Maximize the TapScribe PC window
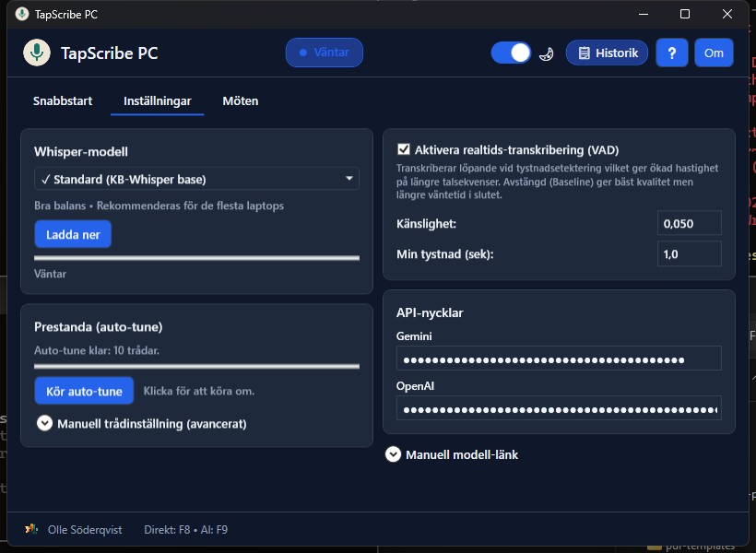Image resolution: width=756 pixels, height=553 pixels. pyautogui.click(x=685, y=14)
